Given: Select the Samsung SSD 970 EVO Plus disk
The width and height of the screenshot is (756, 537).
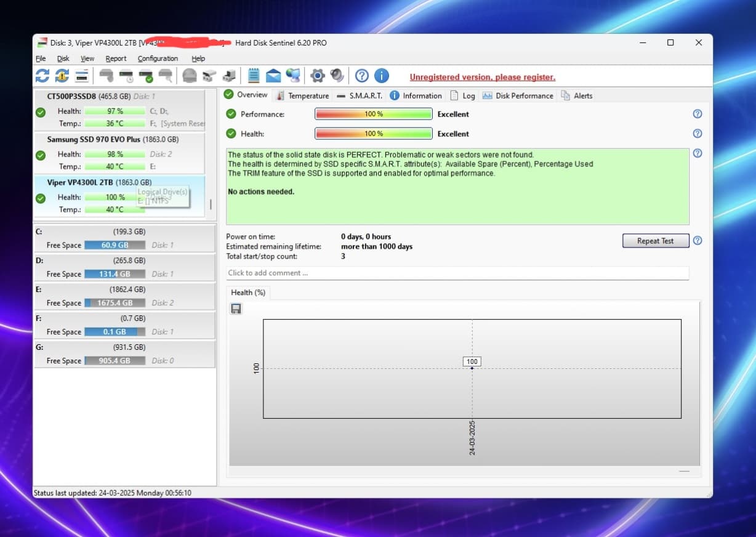Looking at the screenshot, I should (113, 140).
